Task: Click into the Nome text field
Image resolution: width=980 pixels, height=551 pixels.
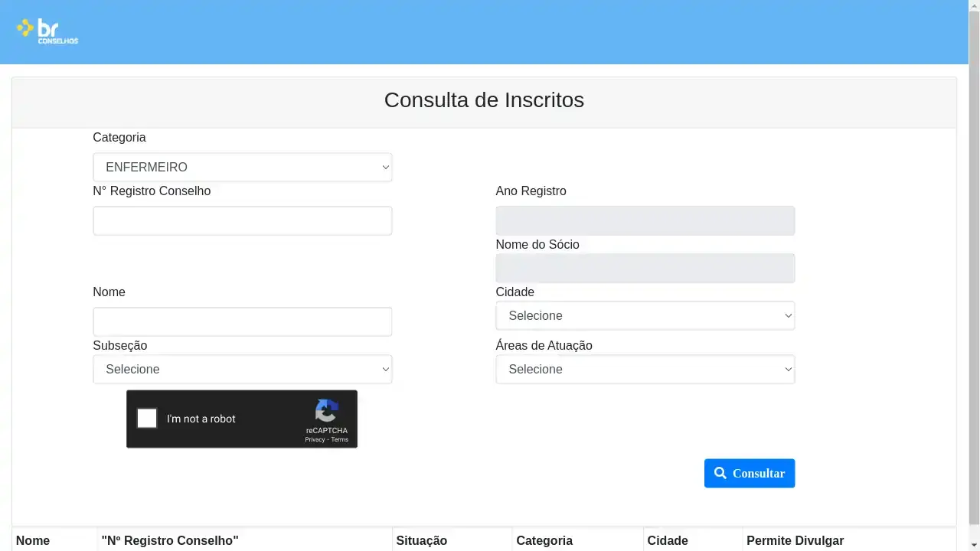Action: 242,322
